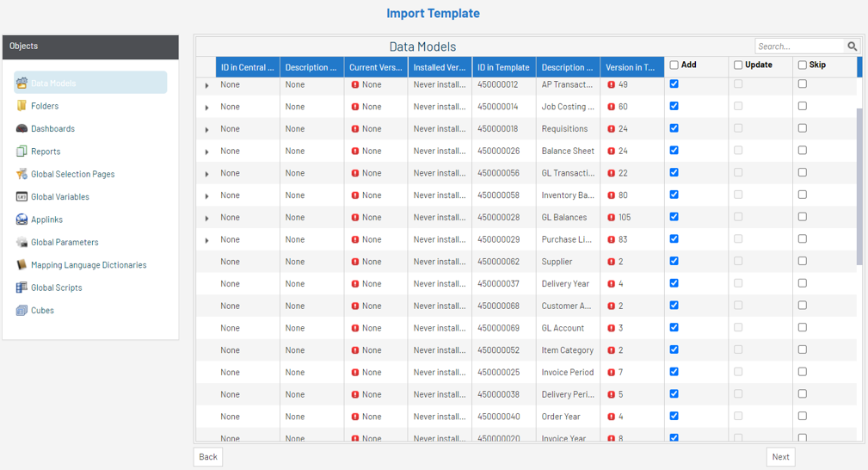Select the Global Scripts icon

point(22,288)
